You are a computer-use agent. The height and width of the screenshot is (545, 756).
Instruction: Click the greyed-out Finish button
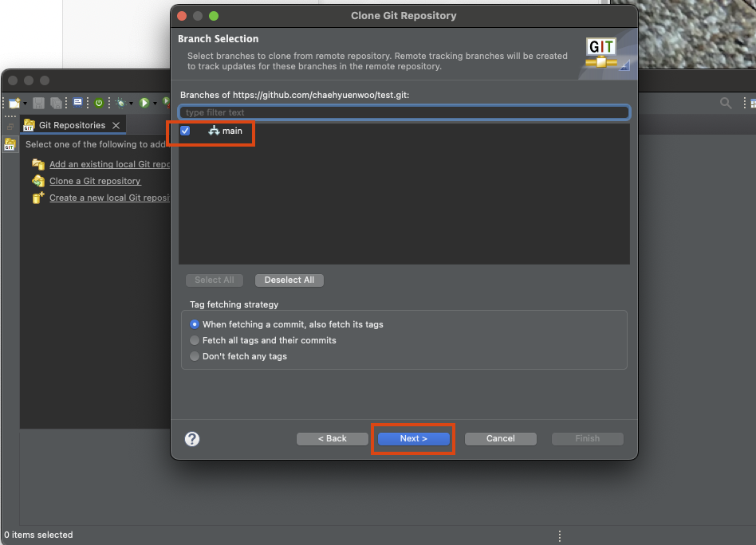[x=587, y=438]
